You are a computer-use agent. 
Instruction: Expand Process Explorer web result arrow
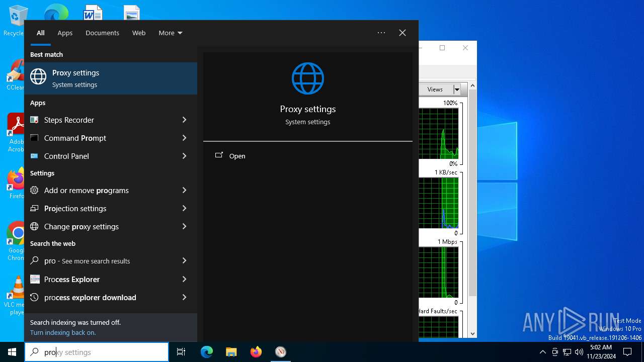click(x=184, y=279)
